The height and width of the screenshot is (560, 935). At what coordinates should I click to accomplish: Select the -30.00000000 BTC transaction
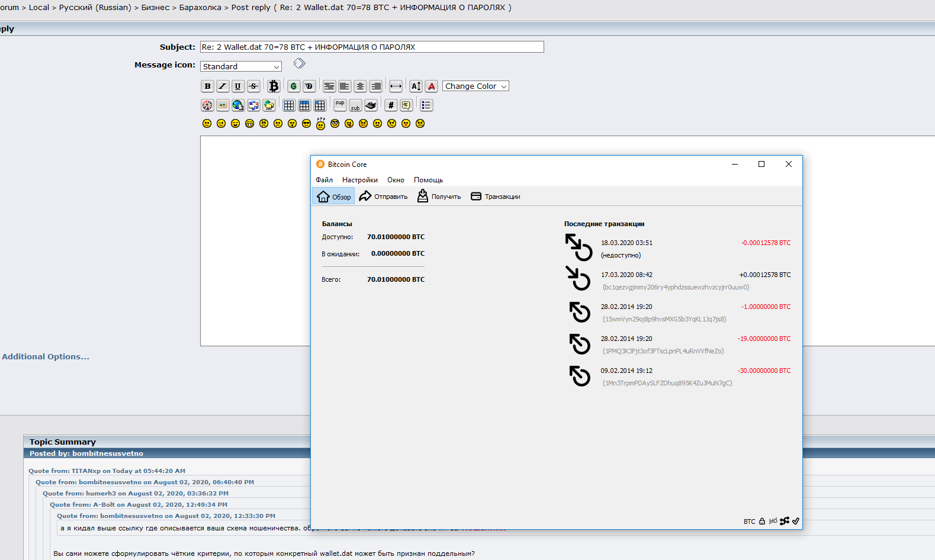[x=678, y=376]
